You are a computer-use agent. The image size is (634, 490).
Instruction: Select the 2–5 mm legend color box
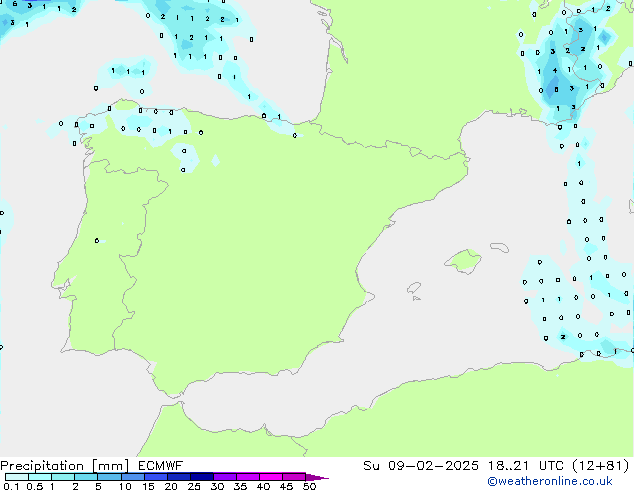(86, 477)
